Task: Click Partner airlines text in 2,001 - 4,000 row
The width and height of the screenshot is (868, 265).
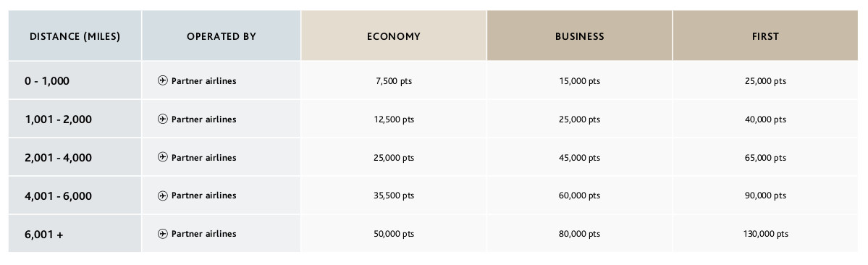Action: click(203, 158)
